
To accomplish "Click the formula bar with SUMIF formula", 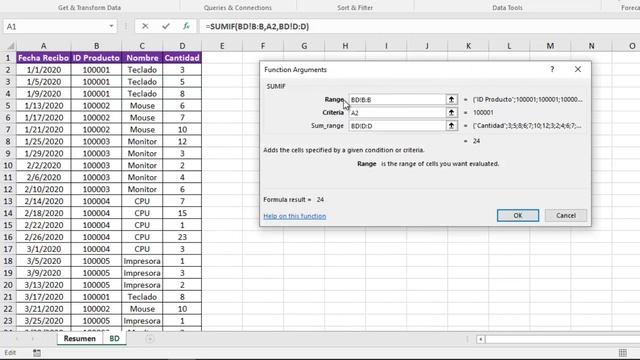I will coord(420,27).
